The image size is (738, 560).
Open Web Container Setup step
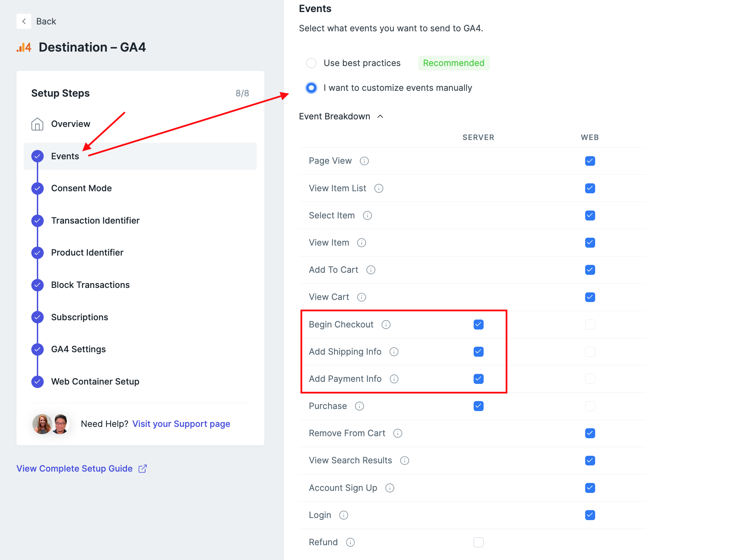pos(95,381)
